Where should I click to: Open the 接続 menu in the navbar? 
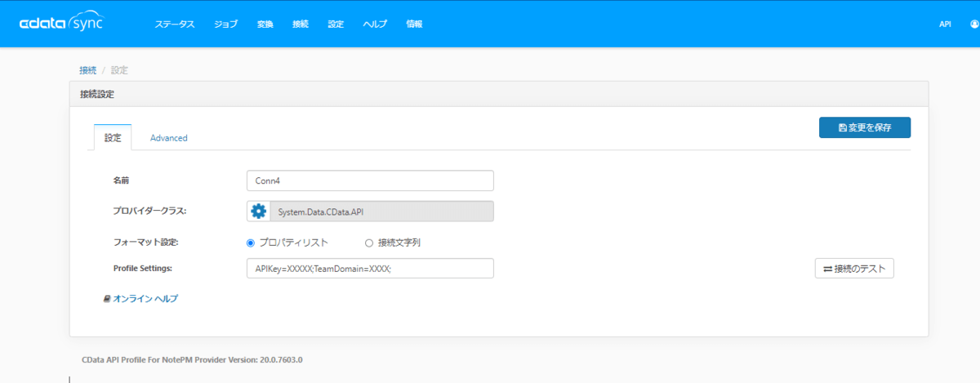[301, 24]
